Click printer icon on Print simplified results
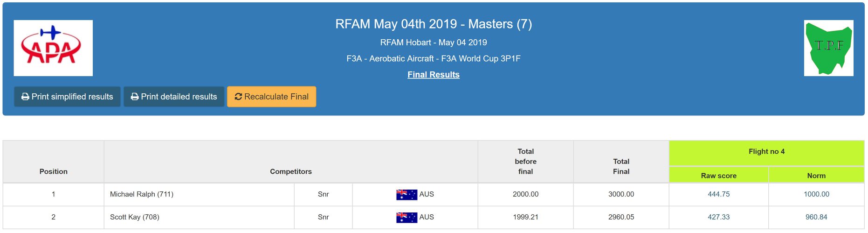 [25, 97]
